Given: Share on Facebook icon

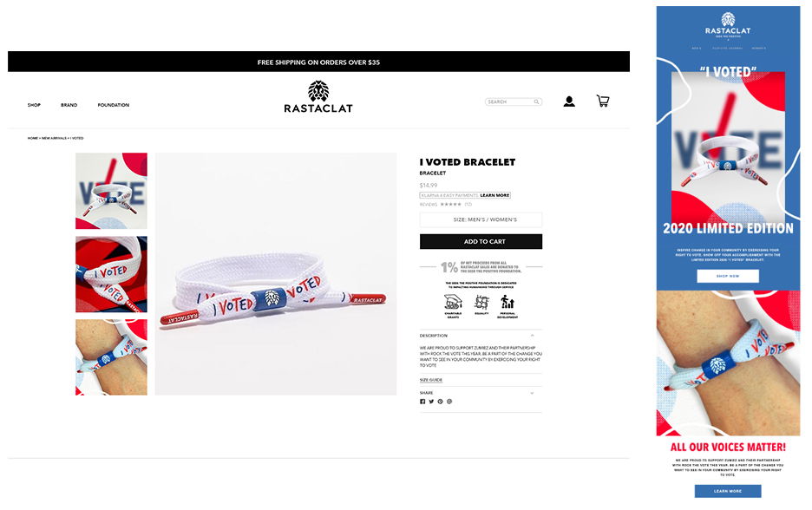Looking at the screenshot, I should 422,402.
